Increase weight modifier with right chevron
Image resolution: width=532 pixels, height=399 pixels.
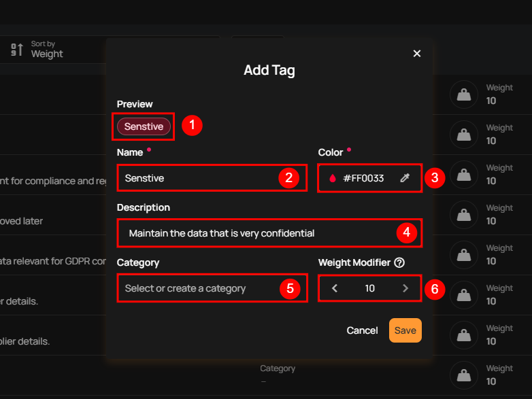pyautogui.click(x=405, y=288)
